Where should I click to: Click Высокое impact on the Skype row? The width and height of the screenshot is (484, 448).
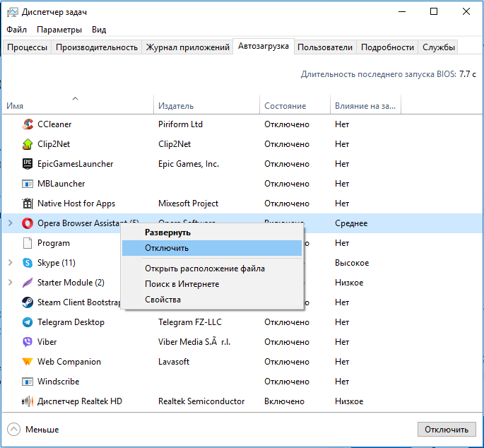[x=352, y=263]
